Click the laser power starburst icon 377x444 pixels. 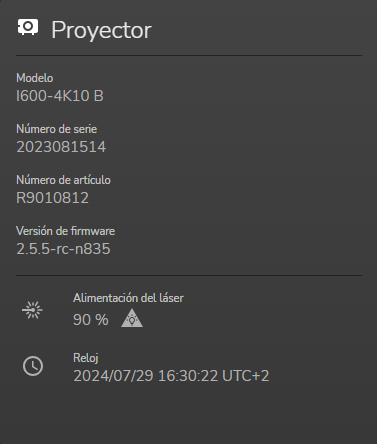(x=32, y=310)
